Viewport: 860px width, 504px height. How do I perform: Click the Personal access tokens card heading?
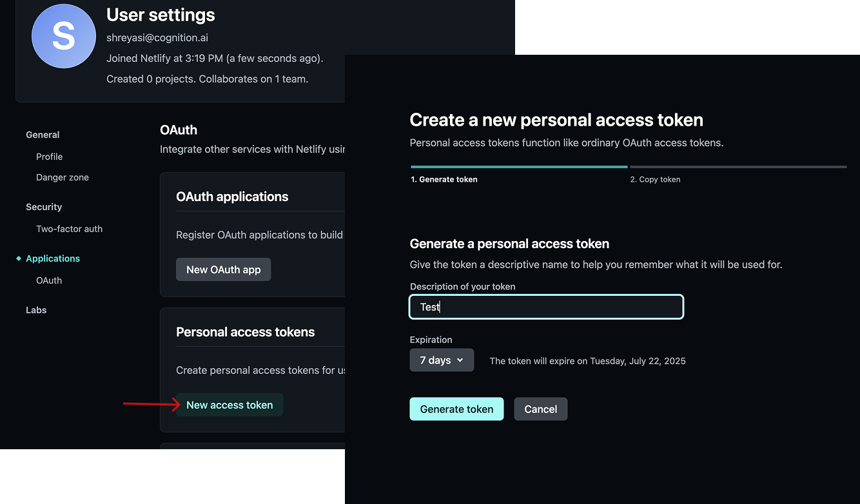[246, 332]
